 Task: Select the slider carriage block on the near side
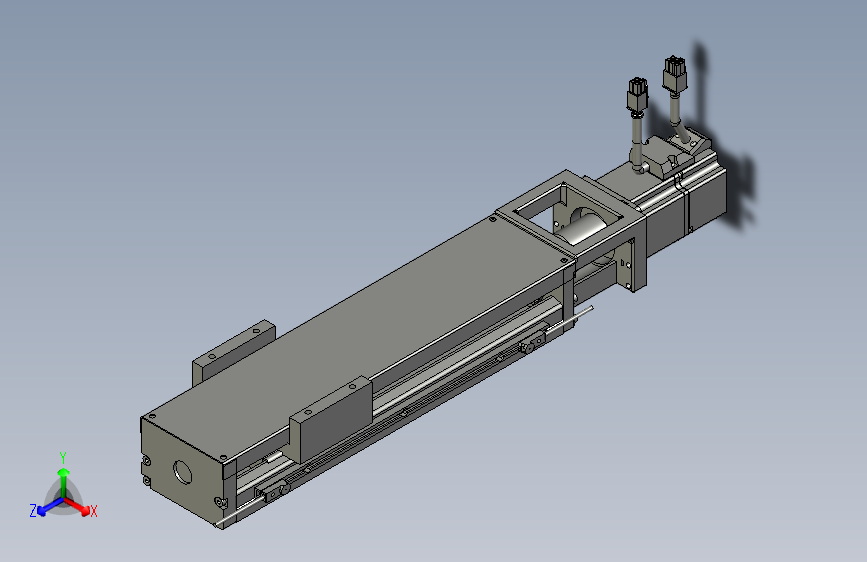click(x=330, y=420)
